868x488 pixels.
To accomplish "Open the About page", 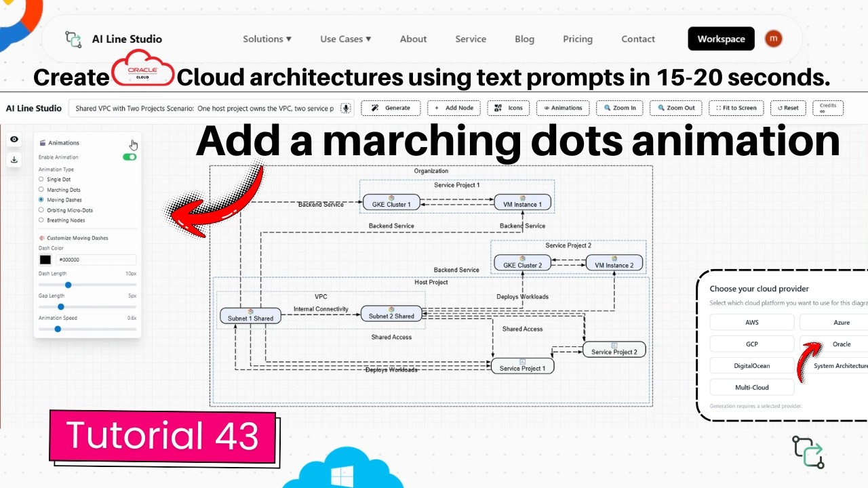I will click(413, 39).
